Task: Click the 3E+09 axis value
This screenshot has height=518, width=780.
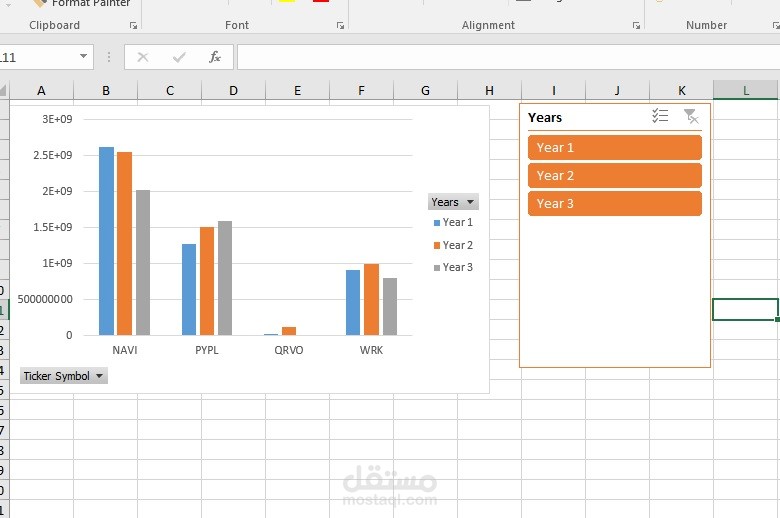Action: tap(57, 119)
